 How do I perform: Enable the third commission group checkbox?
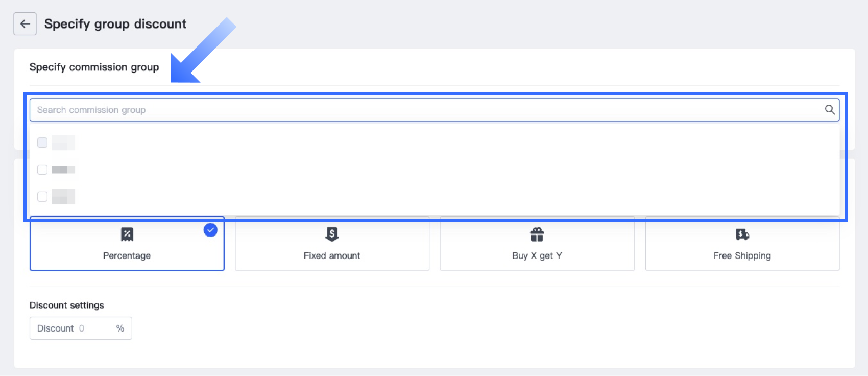42,197
